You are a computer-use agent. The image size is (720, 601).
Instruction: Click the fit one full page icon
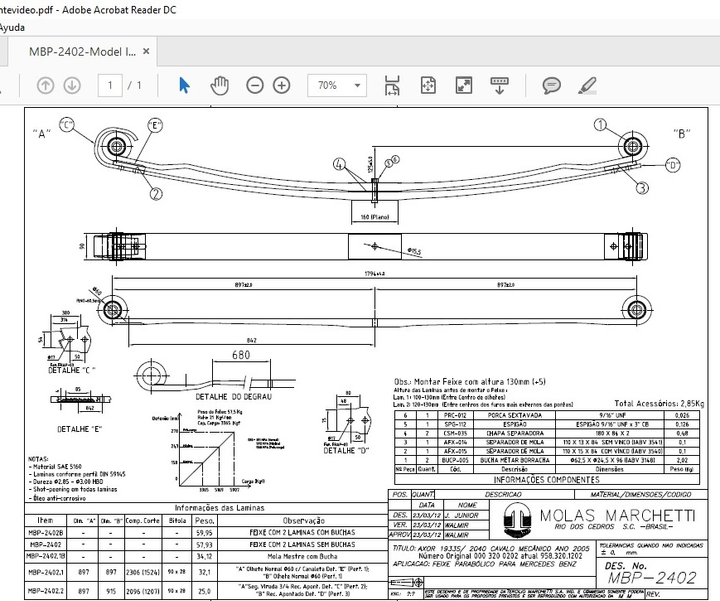click(427, 85)
